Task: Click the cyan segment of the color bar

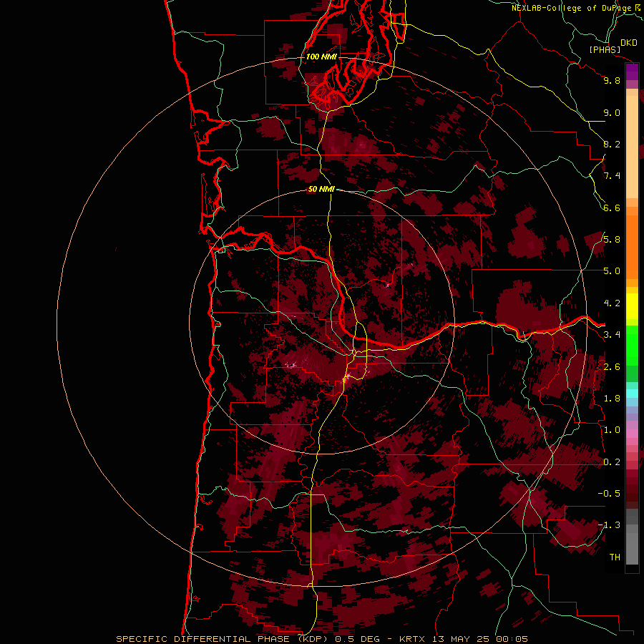Action: (x=632, y=394)
